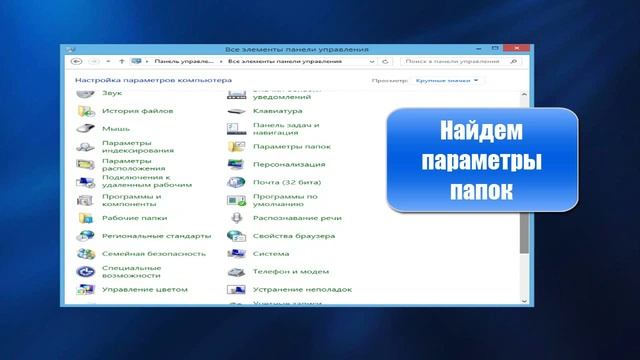Open Устранение неполадок icon

236,289
